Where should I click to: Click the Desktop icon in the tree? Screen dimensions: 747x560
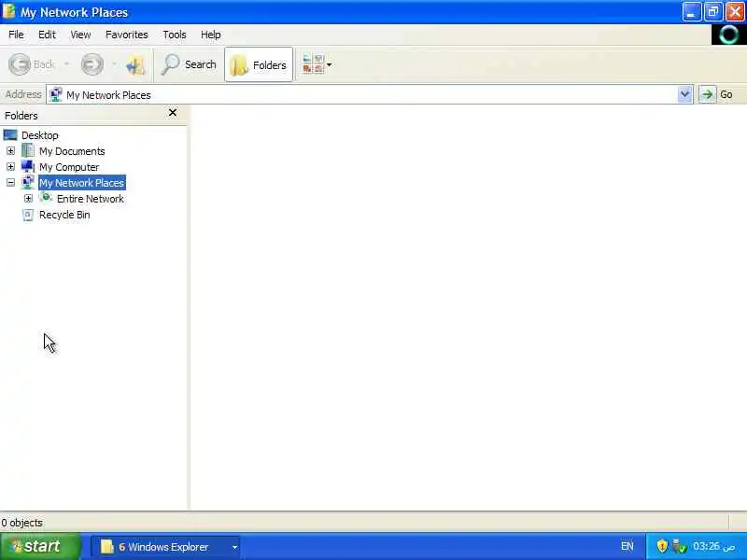10,135
